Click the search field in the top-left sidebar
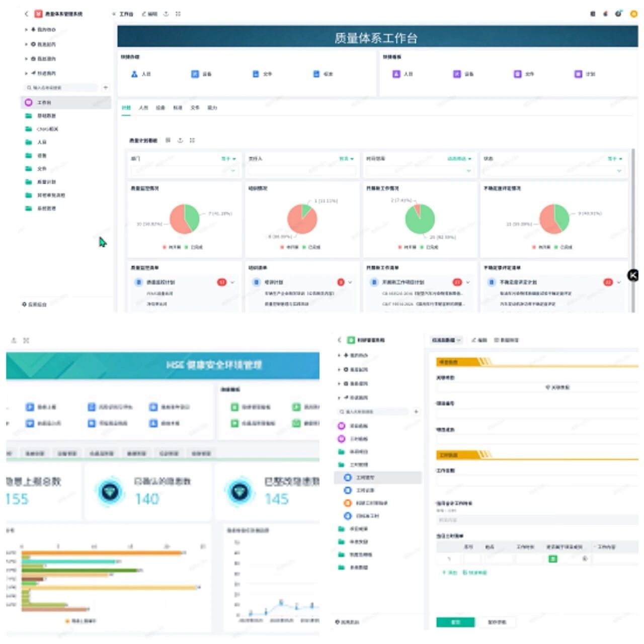Screen dimensions: 644x644 [61, 88]
